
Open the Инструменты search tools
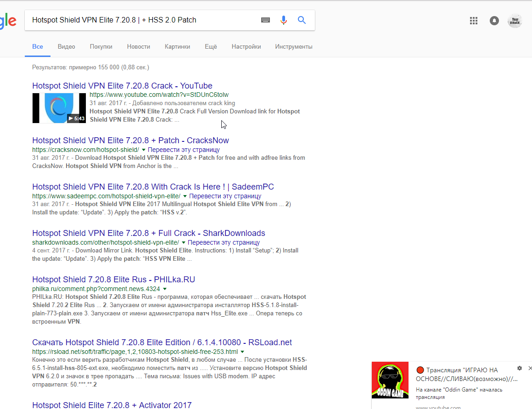click(294, 46)
